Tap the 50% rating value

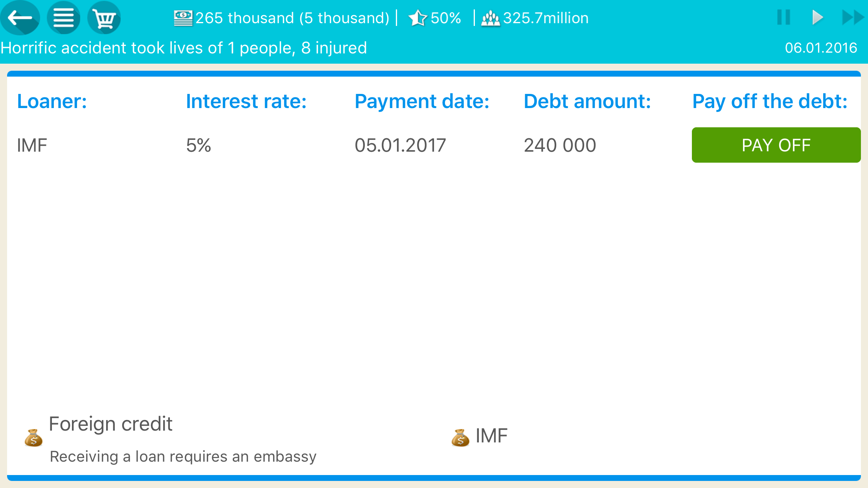click(x=446, y=18)
